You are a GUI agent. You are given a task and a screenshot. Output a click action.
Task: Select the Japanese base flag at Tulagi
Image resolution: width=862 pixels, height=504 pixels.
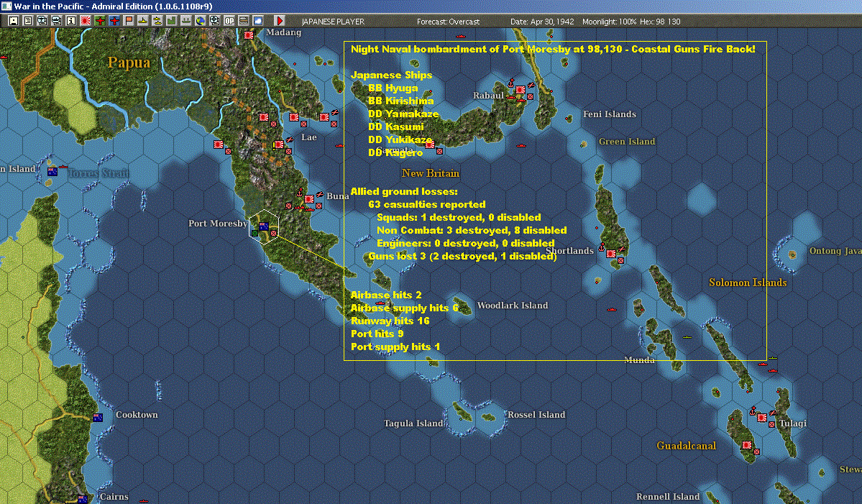pyautogui.click(x=762, y=418)
